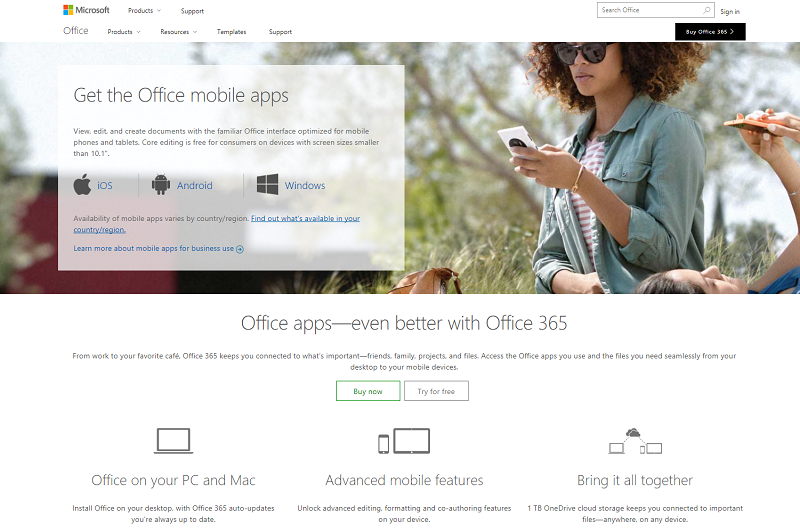Click the laptop icon above PC and Mac
The width and height of the screenshot is (800, 532).
(x=173, y=441)
